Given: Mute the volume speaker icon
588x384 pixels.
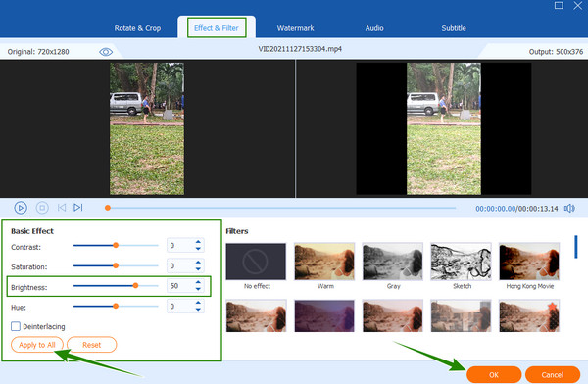Looking at the screenshot, I should click(569, 208).
